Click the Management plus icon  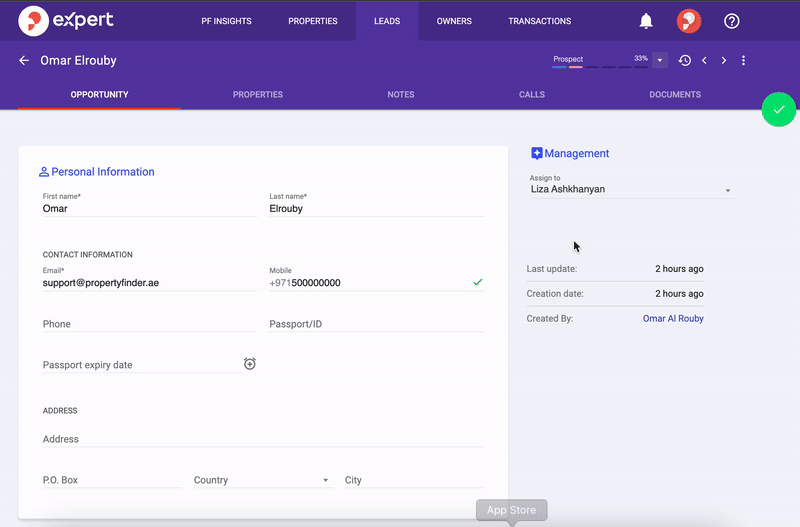537,154
